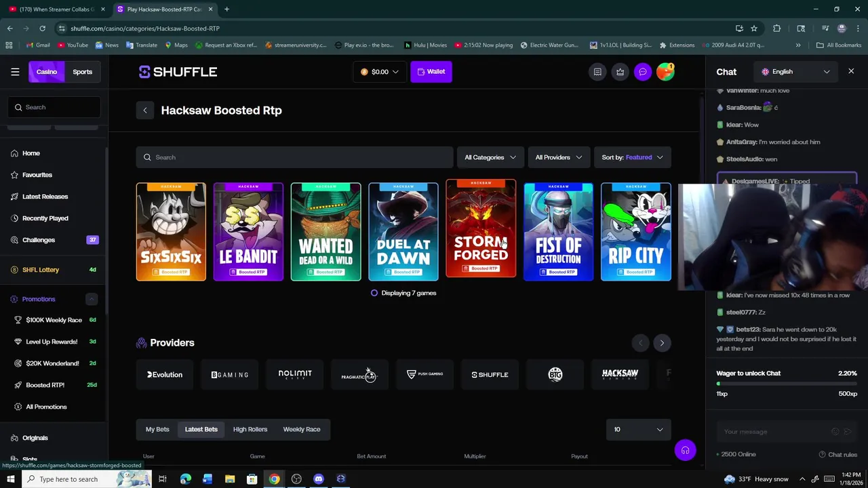
Task: Reload the page in Chrome
Action: click(42, 28)
